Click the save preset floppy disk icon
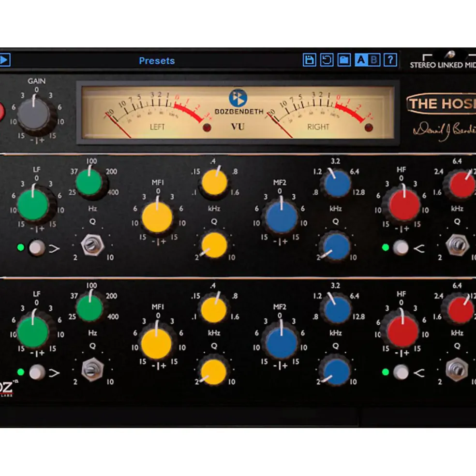 309,60
